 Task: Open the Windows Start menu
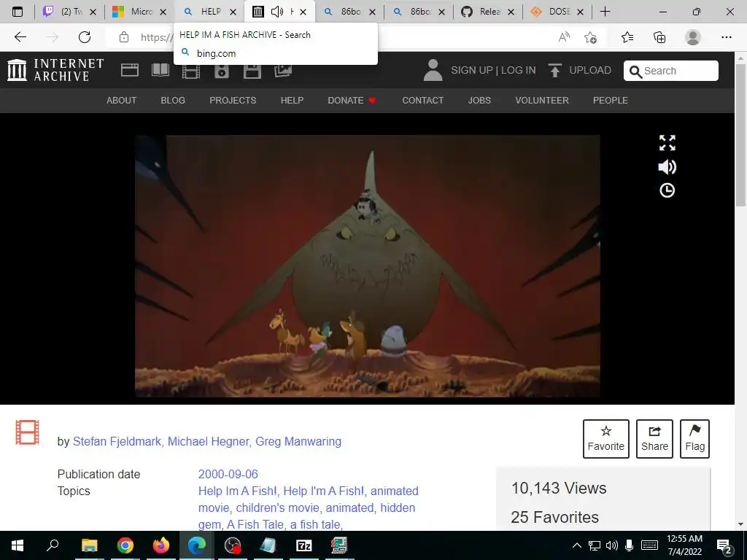(x=18, y=545)
